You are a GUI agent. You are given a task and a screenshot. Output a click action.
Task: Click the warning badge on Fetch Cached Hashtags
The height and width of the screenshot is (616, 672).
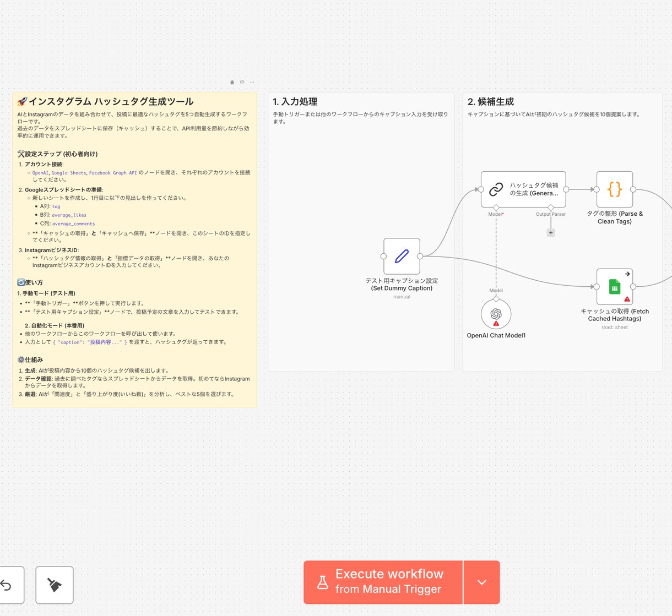pos(627,299)
